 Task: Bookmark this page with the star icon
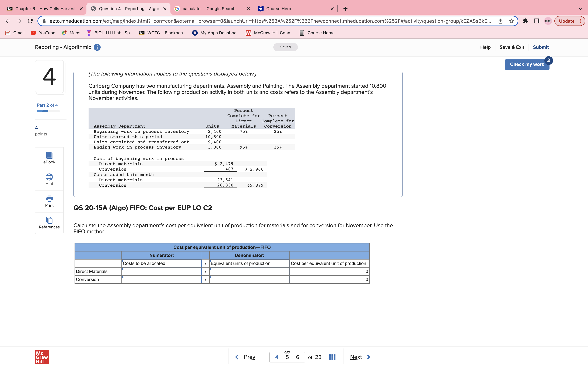click(x=512, y=21)
